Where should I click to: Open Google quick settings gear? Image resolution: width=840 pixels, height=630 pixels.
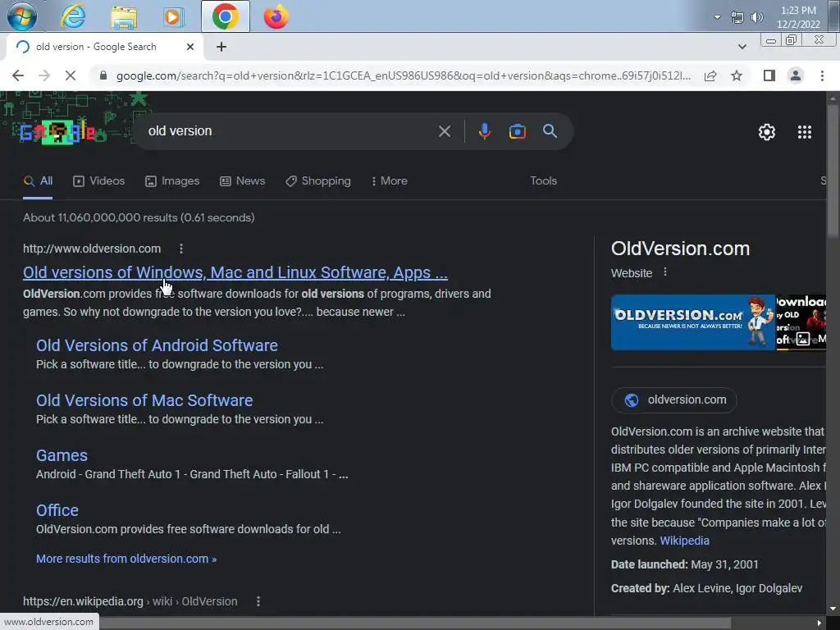(767, 132)
